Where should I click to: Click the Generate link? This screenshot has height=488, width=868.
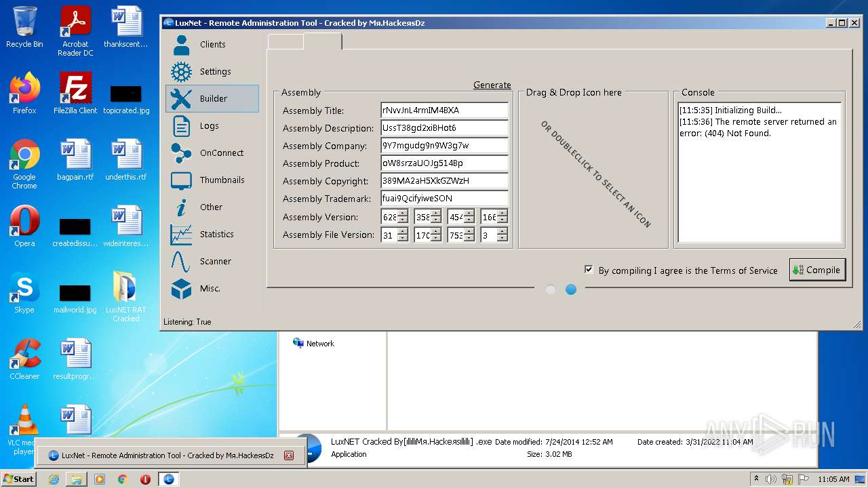pos(492,85)
